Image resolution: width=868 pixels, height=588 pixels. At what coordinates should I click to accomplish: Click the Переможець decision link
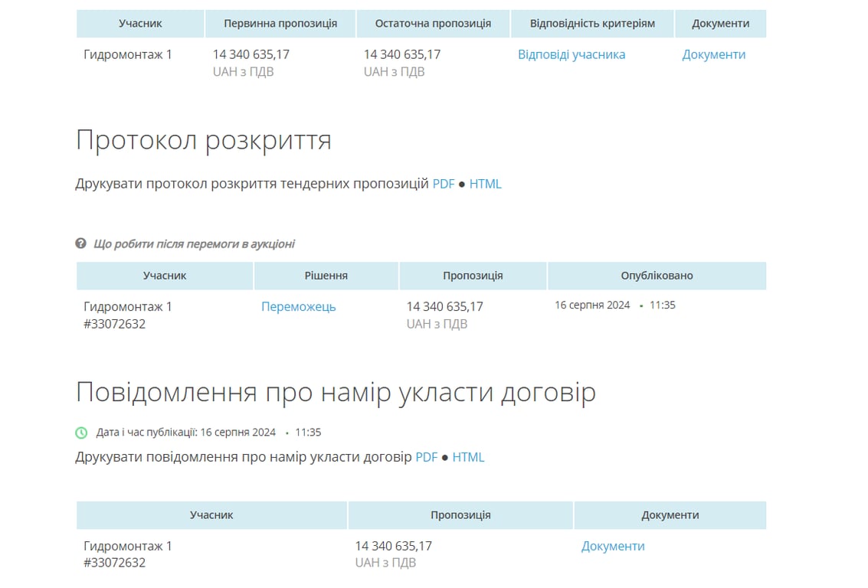tap(298, 305)
